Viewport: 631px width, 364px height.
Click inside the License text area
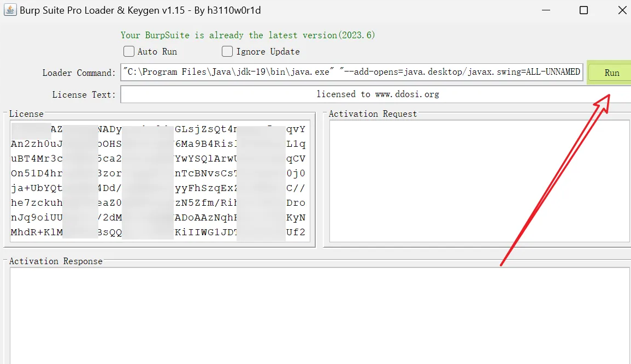[160, 181]
